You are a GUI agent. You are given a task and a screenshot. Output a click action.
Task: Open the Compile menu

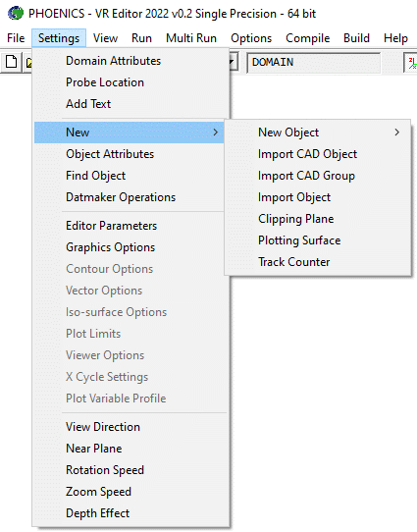coord(307,38)
